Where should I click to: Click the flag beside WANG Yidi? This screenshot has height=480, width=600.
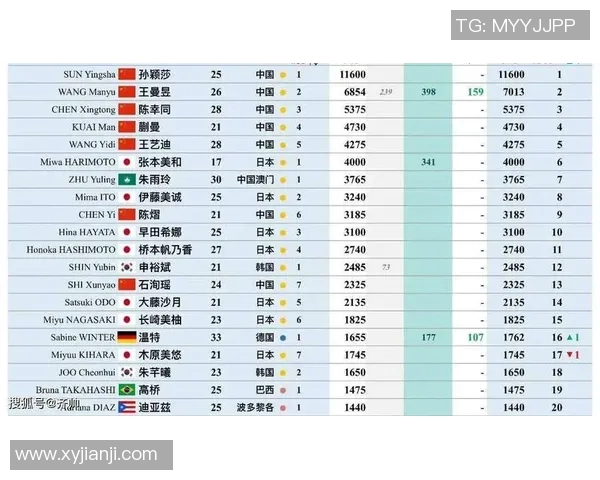127,144
